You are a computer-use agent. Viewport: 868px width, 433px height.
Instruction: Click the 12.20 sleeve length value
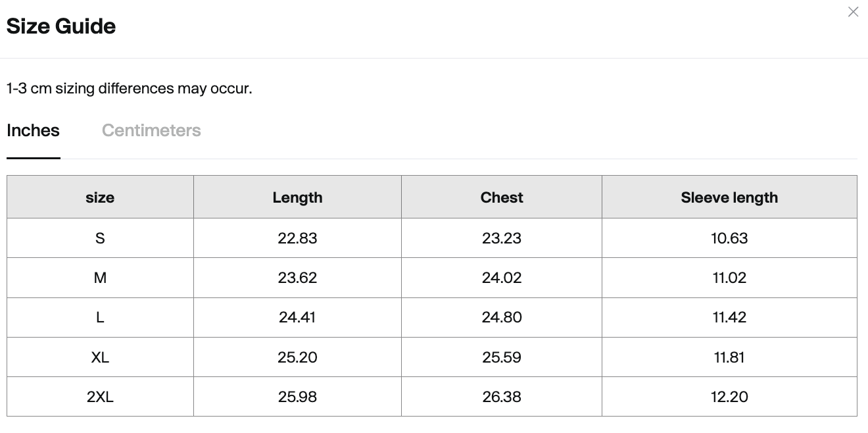[729, 397]
